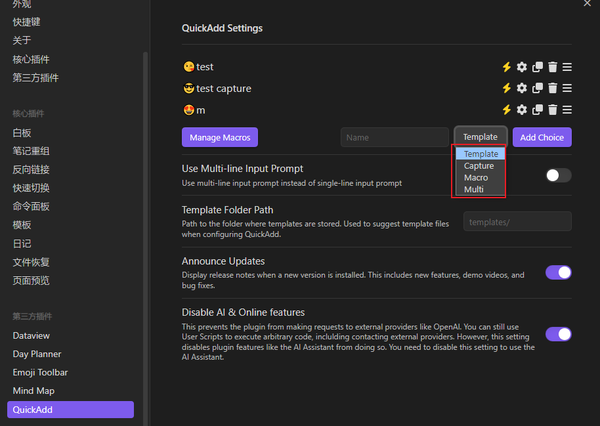Turn off the Announce Updates toggle
600x426 pixels.
tap(558, 272)
